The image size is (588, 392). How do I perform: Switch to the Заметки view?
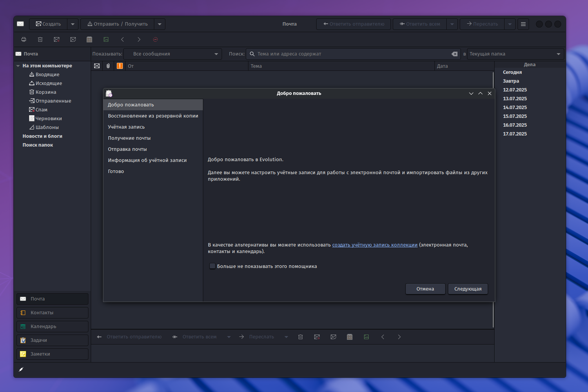click(x=53, y=354)
